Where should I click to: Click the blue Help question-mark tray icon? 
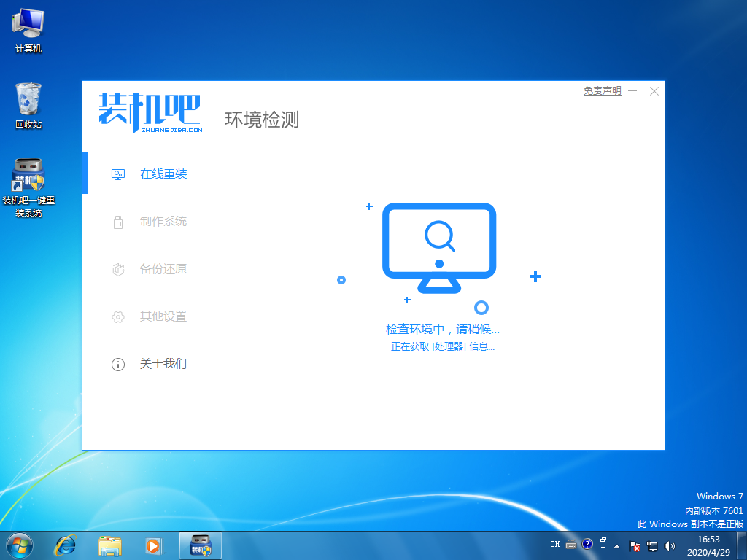tap(587, 545)
